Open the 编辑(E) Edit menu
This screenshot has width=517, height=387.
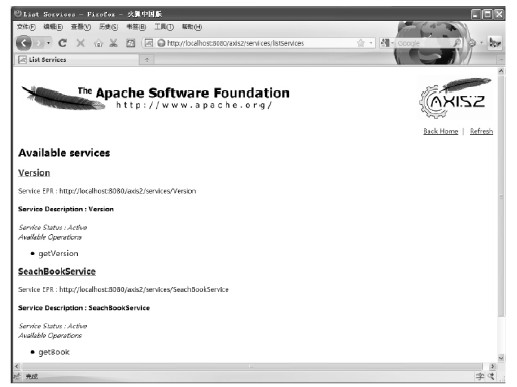[x=53, y=27]
